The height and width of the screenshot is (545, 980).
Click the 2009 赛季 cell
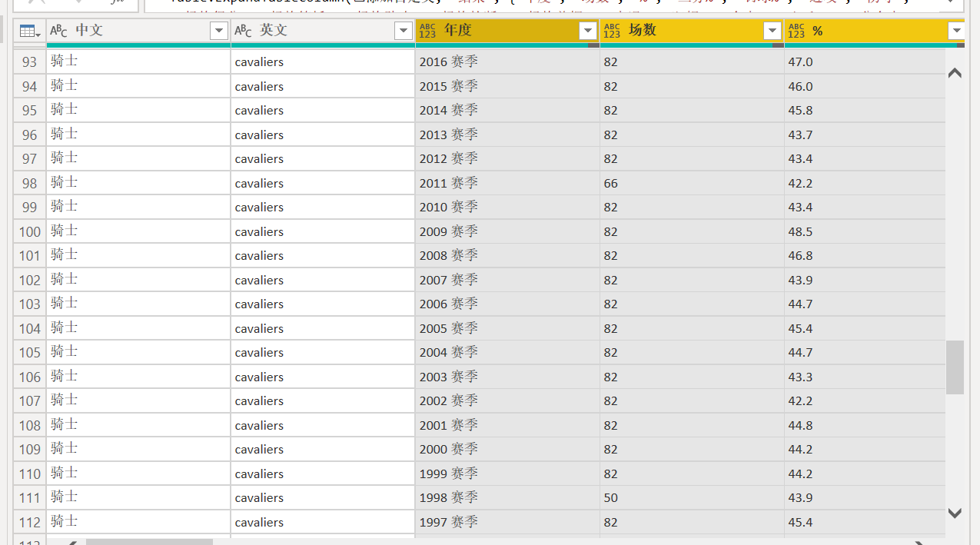(x=507, y=232)
